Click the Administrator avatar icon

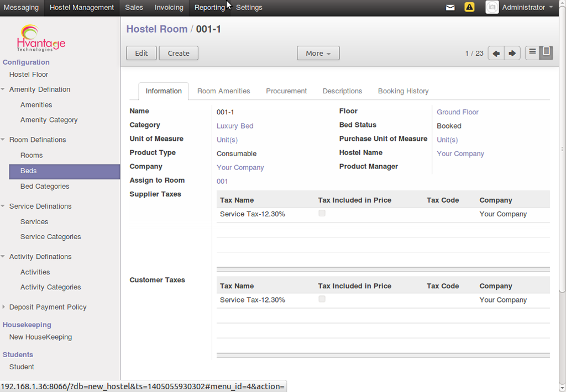point(492,7)
